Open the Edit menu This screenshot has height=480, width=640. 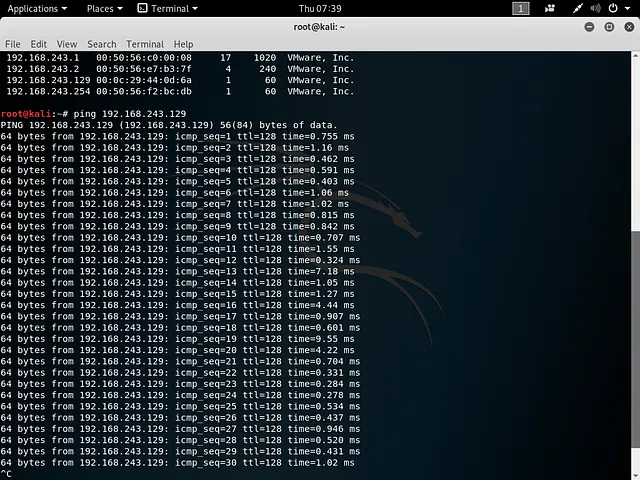[x=39, y=44]
